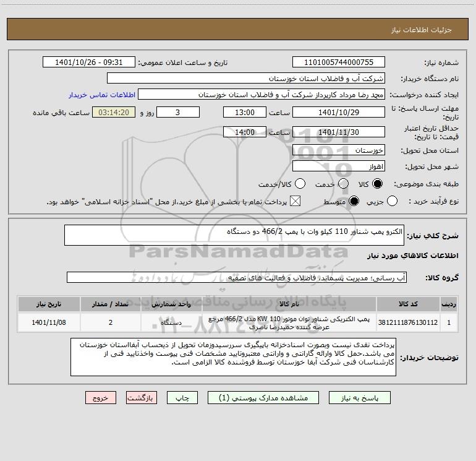476x461 pixels.
Task: Click product code 3812111876130112 cell
Action: [408, 323]
